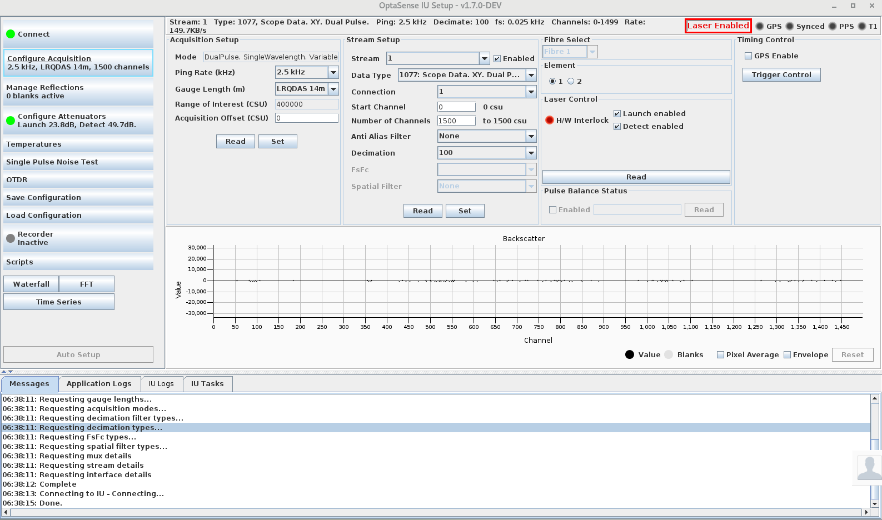Image resolution: width=882 pixels, height=520 pixels.
Task: Open the Anti Alias Filter dropdown
Action: click(x=530, y=136)
